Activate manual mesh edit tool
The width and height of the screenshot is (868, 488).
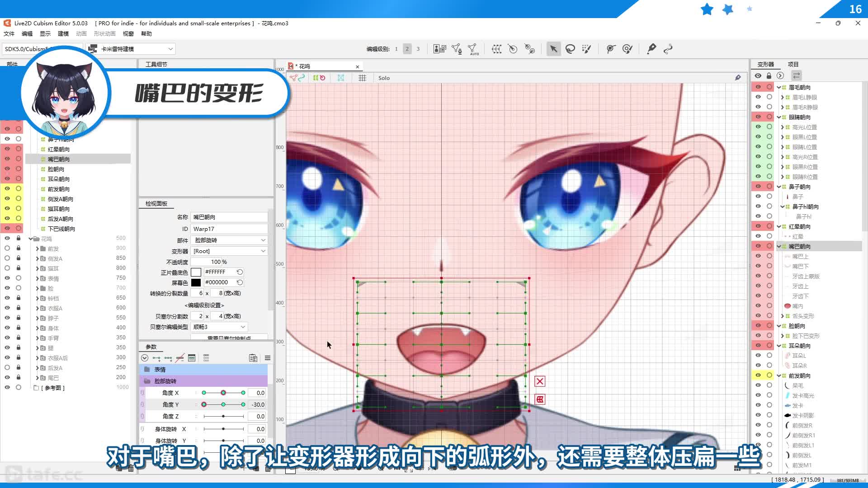[x=457, y=49]
